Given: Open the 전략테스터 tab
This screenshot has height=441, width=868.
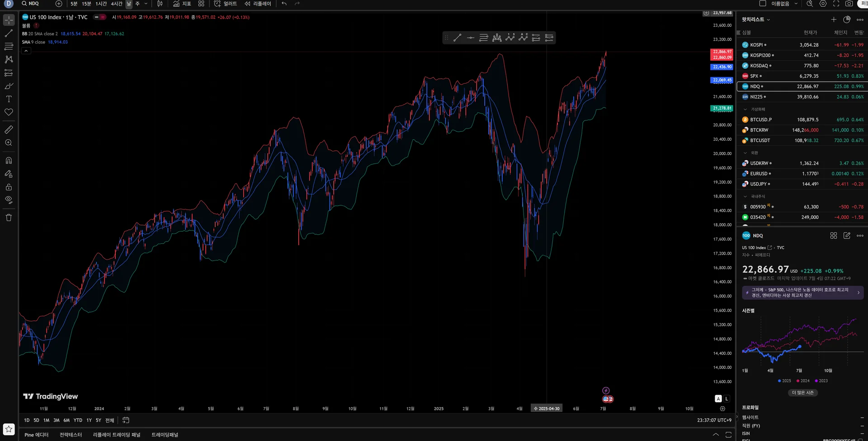Looking at the screenshot, I should point(71,435).
